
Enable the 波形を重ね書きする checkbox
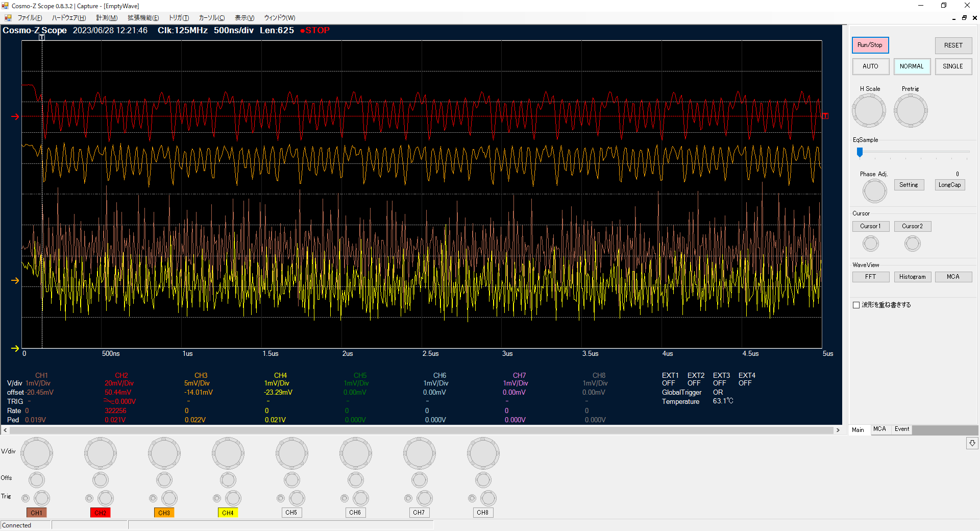point(856,305)
